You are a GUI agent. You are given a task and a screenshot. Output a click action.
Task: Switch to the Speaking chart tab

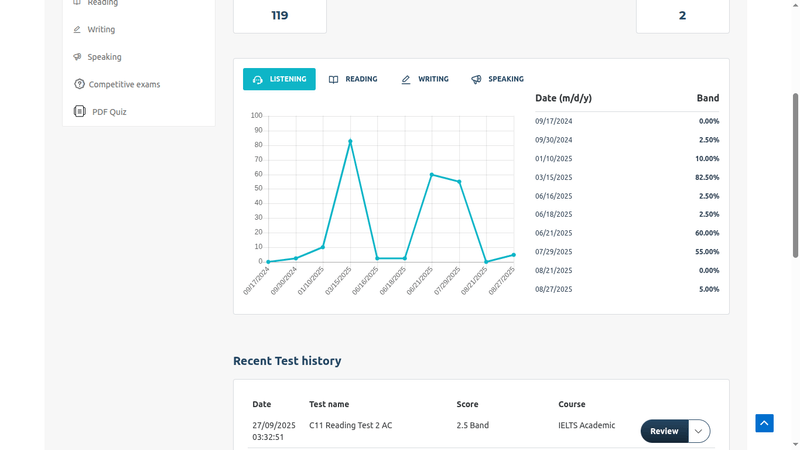[497, 79]
